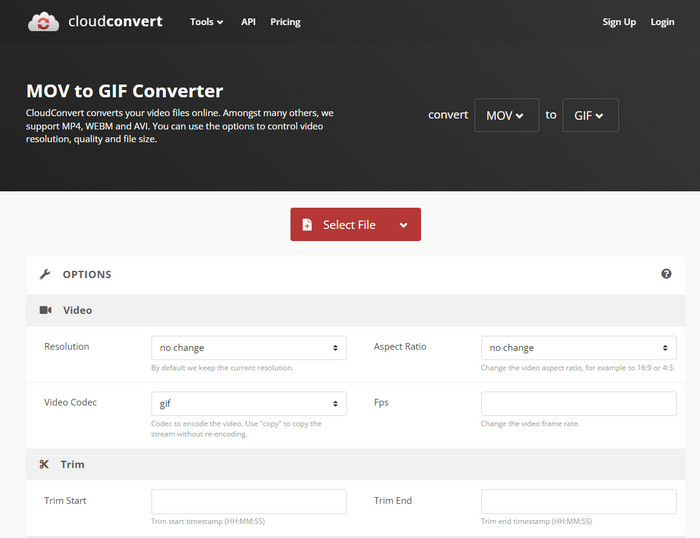Click the 'convert' label before MOV

tap(448, 115)
